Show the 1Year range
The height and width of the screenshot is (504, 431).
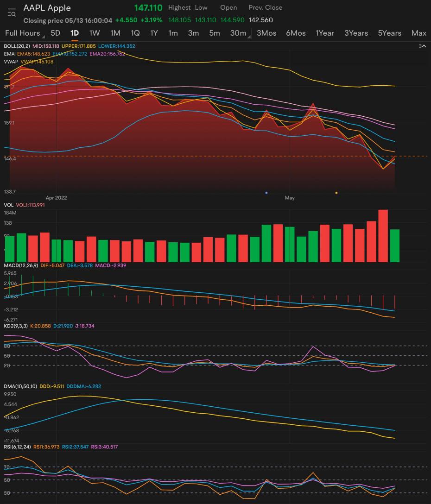tap(324, 33)
